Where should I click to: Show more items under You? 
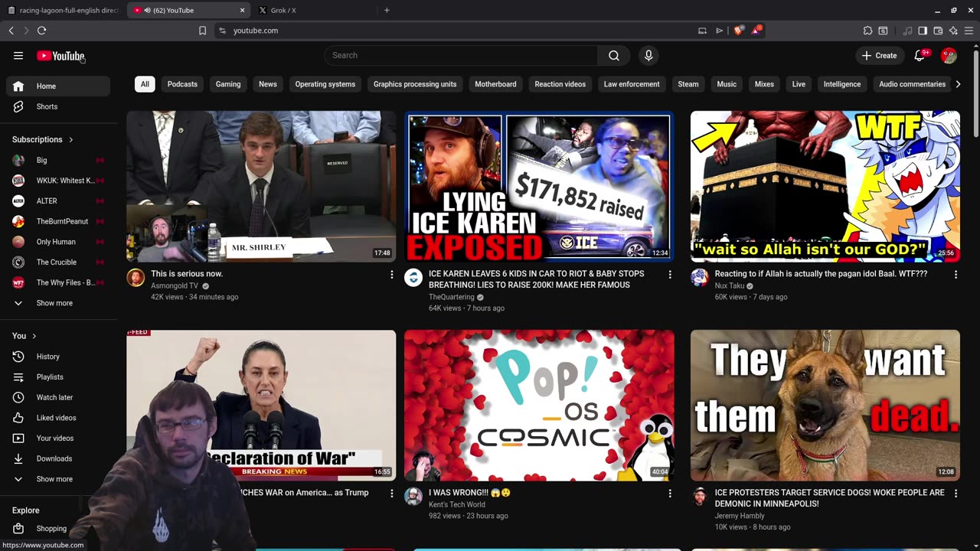coord(58,479)
